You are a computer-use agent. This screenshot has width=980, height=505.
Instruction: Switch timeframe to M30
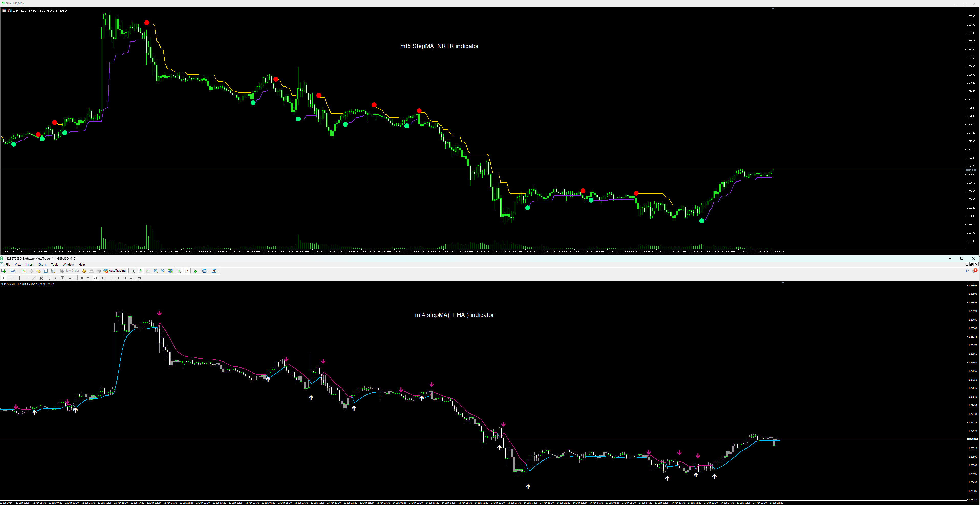coord(103,278)
